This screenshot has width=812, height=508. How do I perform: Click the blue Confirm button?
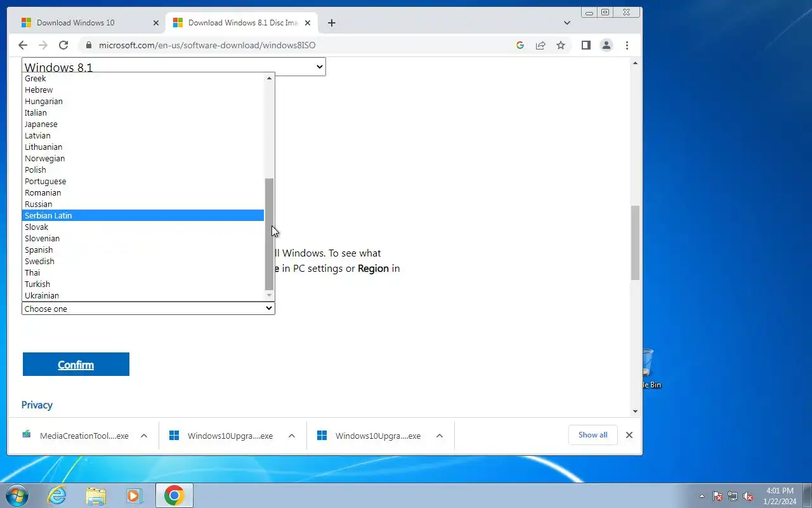[x=76, y=364]
